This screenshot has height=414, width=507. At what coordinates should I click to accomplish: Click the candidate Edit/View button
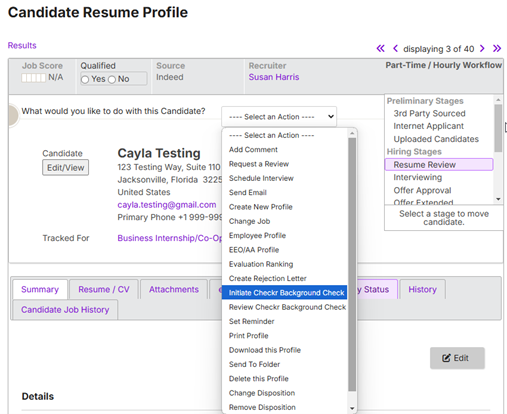[x=65, y=168]
